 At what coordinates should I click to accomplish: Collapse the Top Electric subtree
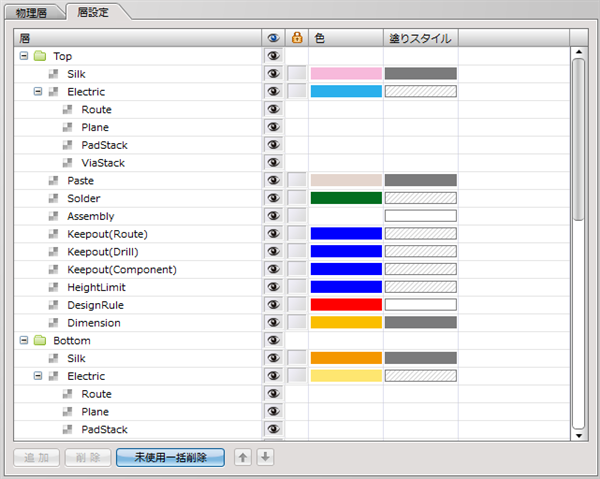tap(38, 92)
